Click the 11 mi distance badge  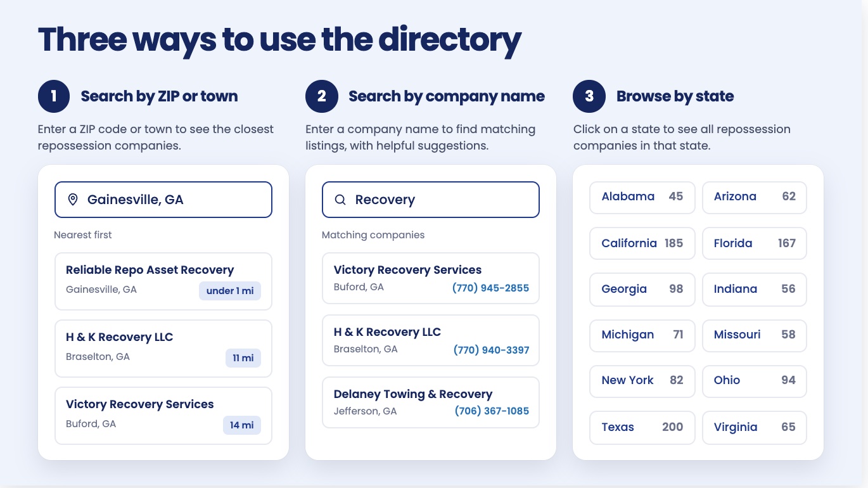(243, 358)
